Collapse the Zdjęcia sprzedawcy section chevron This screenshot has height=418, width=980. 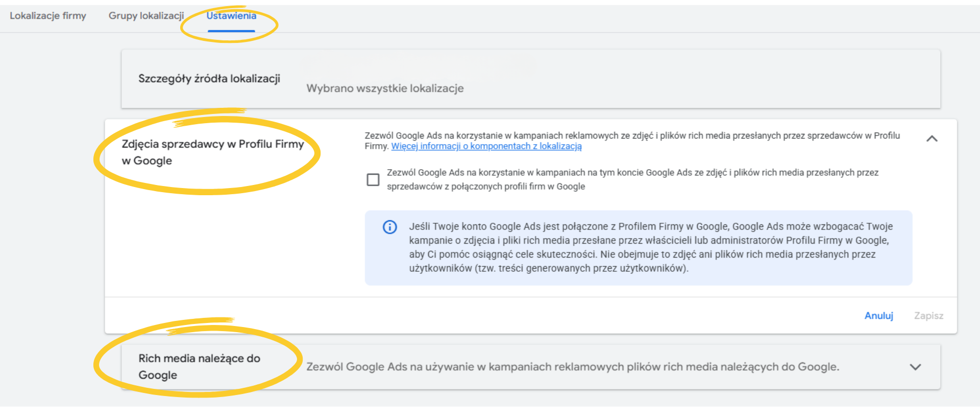coord(932,138)
